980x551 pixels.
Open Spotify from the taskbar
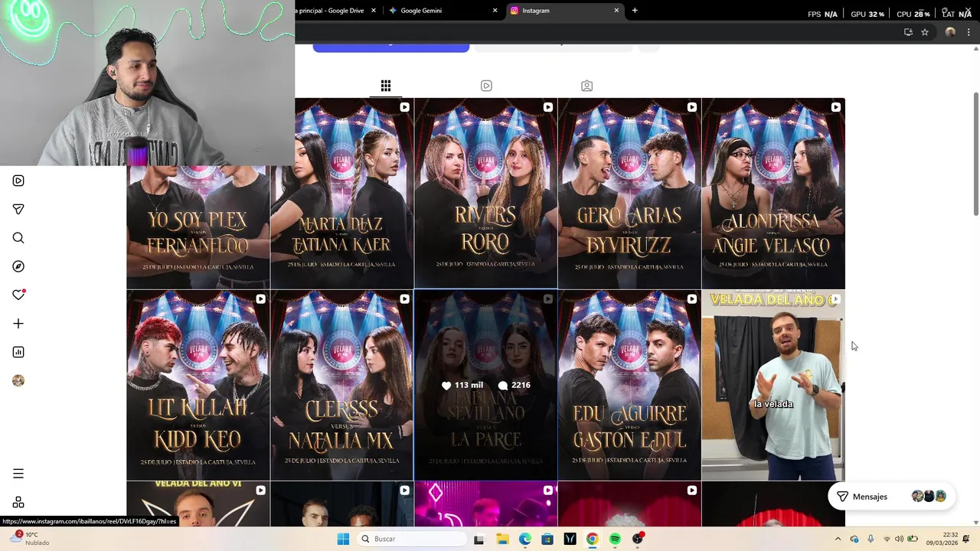[x=615, y=540]
